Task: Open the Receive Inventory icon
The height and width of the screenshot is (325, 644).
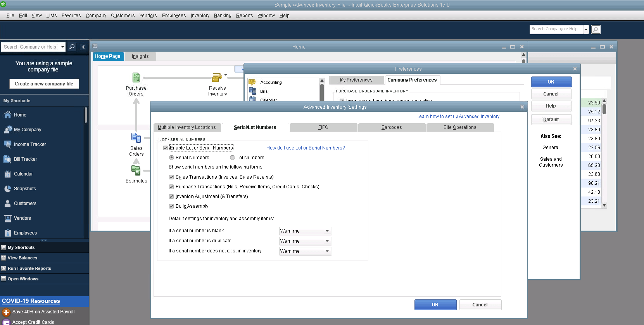Action: coord(217,78)
